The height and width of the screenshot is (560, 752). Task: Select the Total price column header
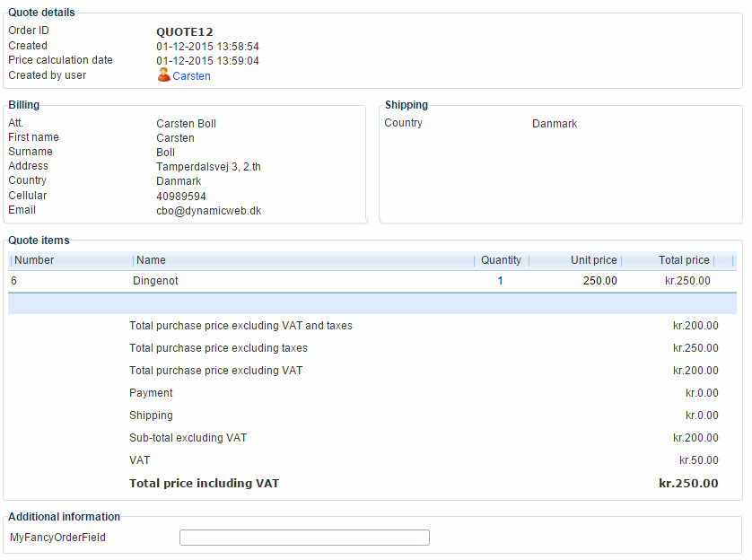(x=683, y=260)
